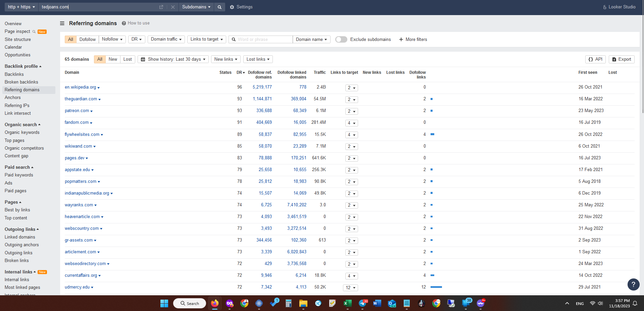Viewport: 644px width, 311px height.
Task: Collapse the Organic search section
Action: tap(22, 125)
